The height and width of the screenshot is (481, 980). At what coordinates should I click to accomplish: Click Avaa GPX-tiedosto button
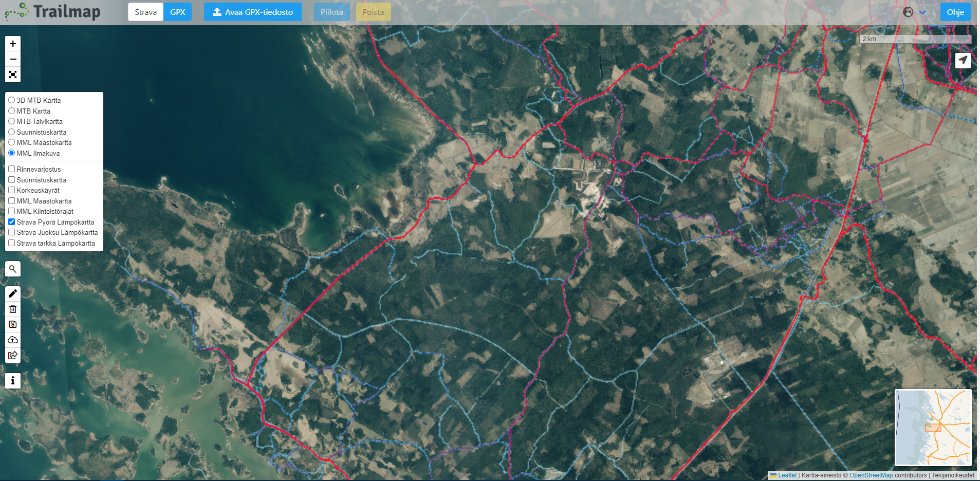tap(253, 12)
